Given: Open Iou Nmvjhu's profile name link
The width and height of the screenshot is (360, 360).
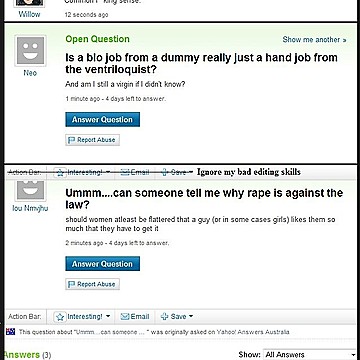Looking at the screenshot, I should pos(30,208).
